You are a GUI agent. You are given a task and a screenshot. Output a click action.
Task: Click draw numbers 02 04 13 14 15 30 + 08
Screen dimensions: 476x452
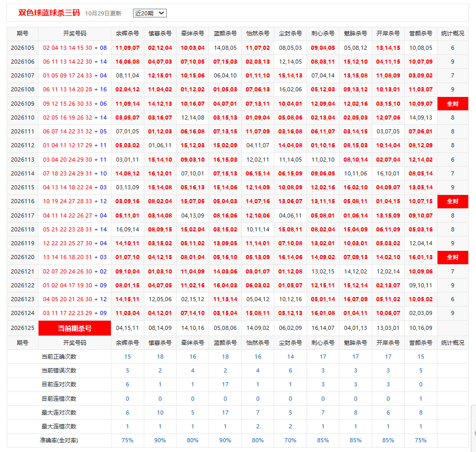click(x=74, y=48)
